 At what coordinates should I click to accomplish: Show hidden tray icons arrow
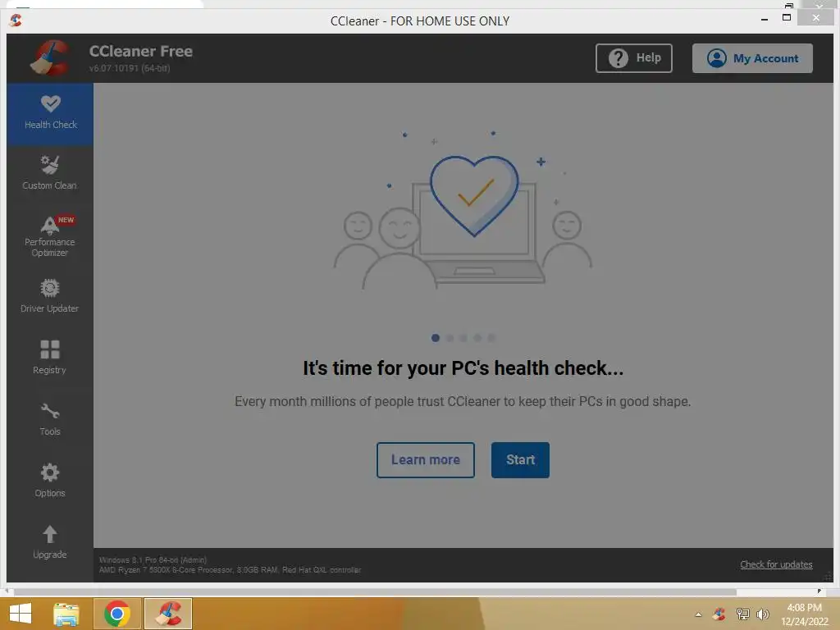click(698, 614)
